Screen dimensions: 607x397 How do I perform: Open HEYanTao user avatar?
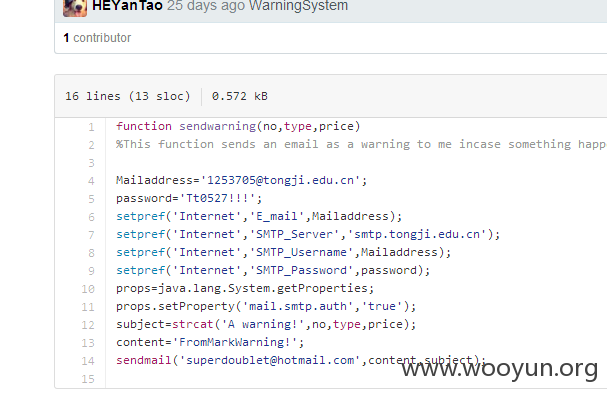(x=75, y=7)
